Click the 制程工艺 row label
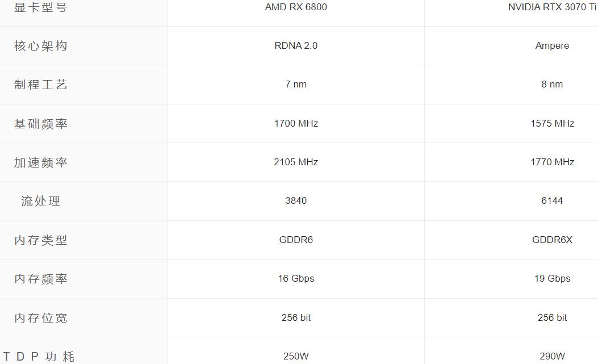 41,85
